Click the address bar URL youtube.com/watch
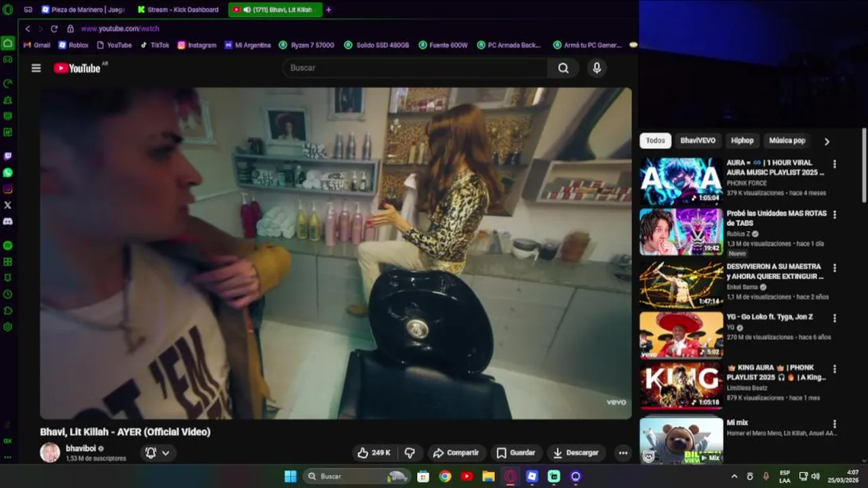868x488 pixels. point(120,28)
